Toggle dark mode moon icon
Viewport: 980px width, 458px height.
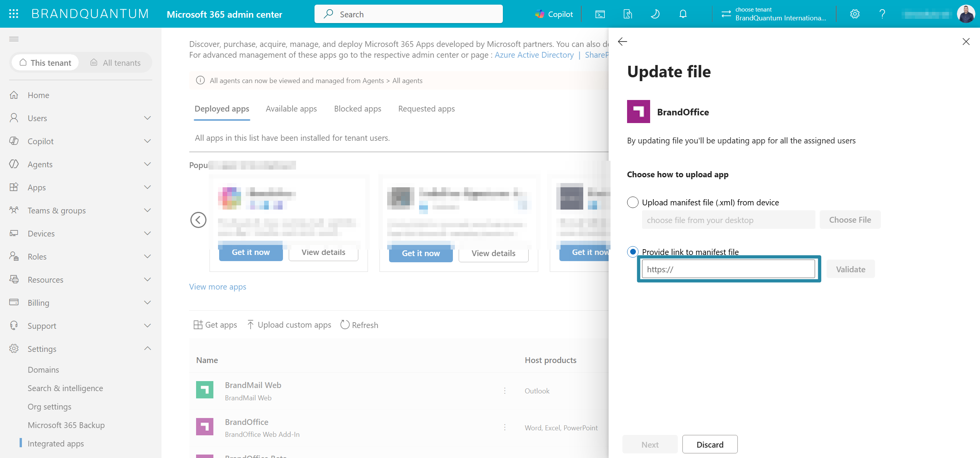[655, 14]
